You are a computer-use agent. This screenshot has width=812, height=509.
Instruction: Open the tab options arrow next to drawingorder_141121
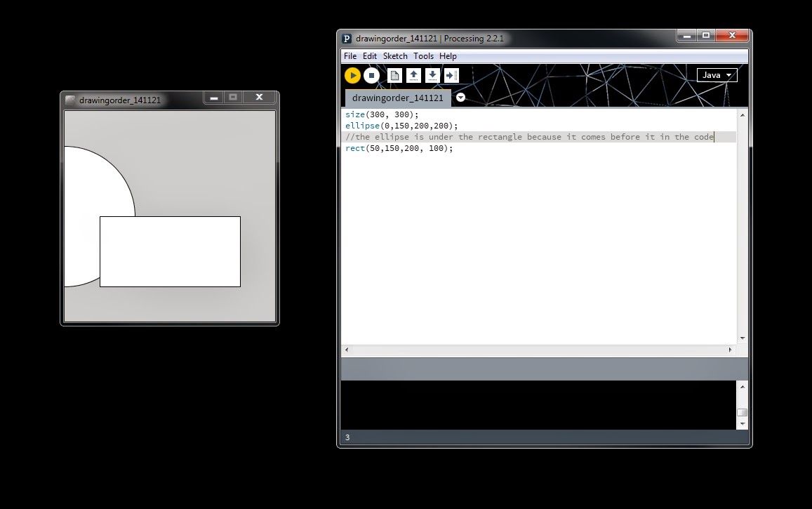460,98
